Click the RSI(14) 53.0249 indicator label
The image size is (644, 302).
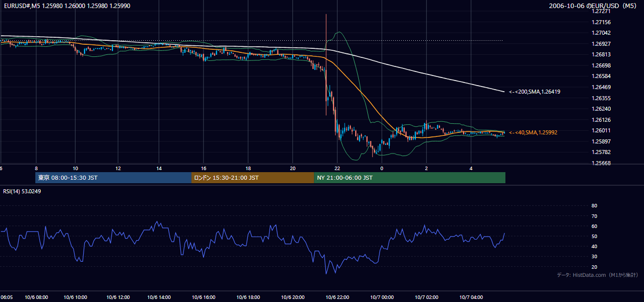tap(22, 191)
